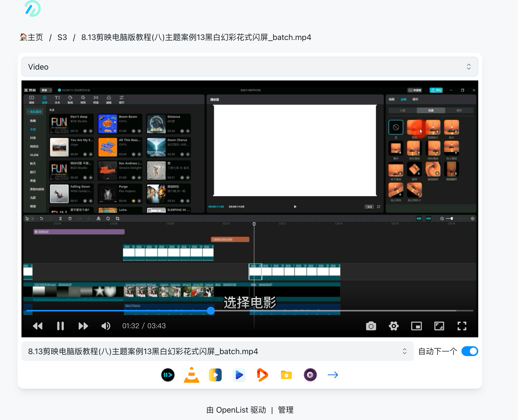Enter fullscreen video mode

462,326
